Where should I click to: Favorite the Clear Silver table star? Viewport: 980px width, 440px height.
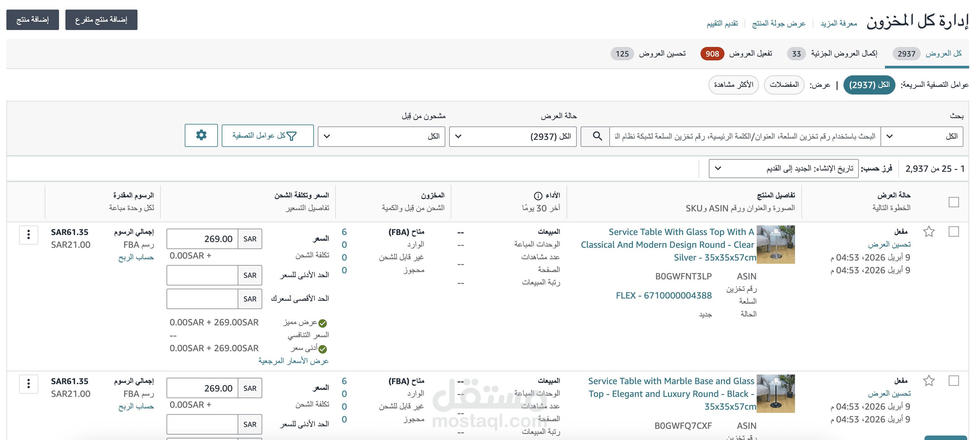pos(929,231)
